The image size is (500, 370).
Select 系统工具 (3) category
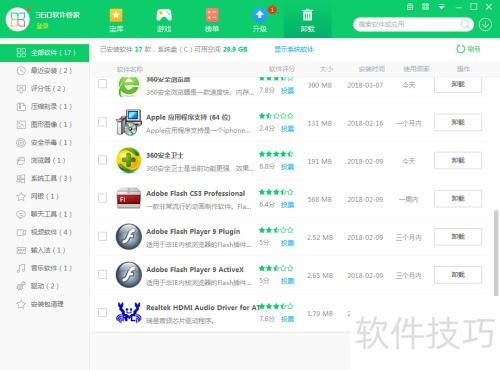44,178
